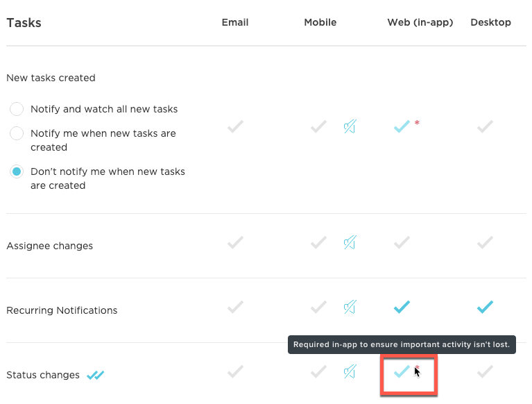Enable Mobile checkmark for Recurring Notifications
Screen dimensions: 532x404
pos(318,307)
